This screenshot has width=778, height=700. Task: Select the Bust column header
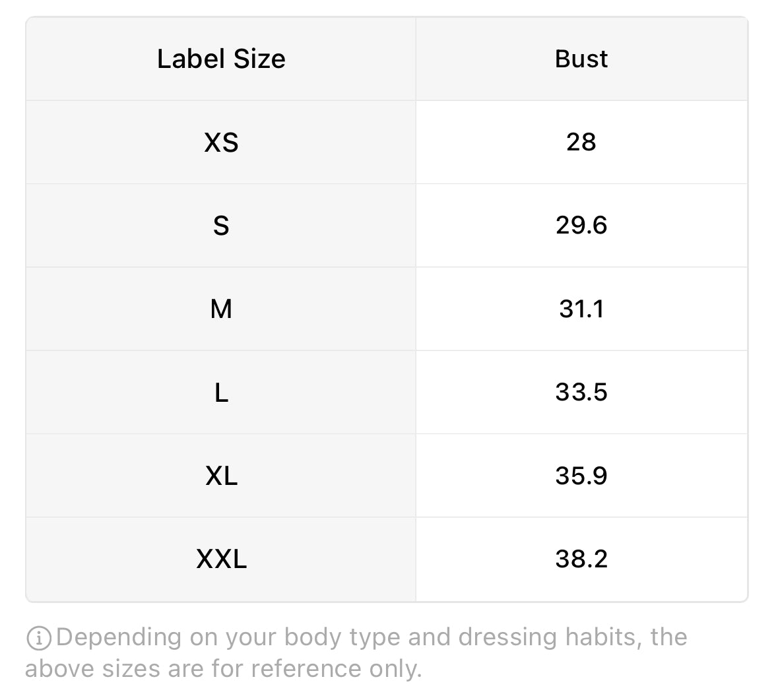[581, 59]
